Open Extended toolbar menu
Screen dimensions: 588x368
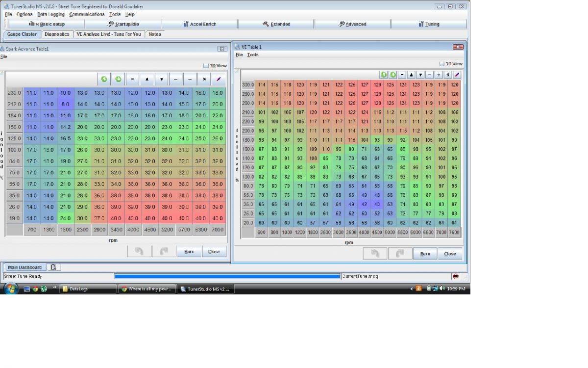tap(276, 24)
